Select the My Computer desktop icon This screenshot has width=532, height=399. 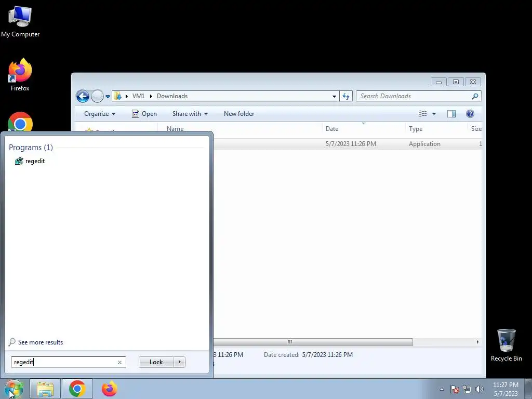click(20, 21)
